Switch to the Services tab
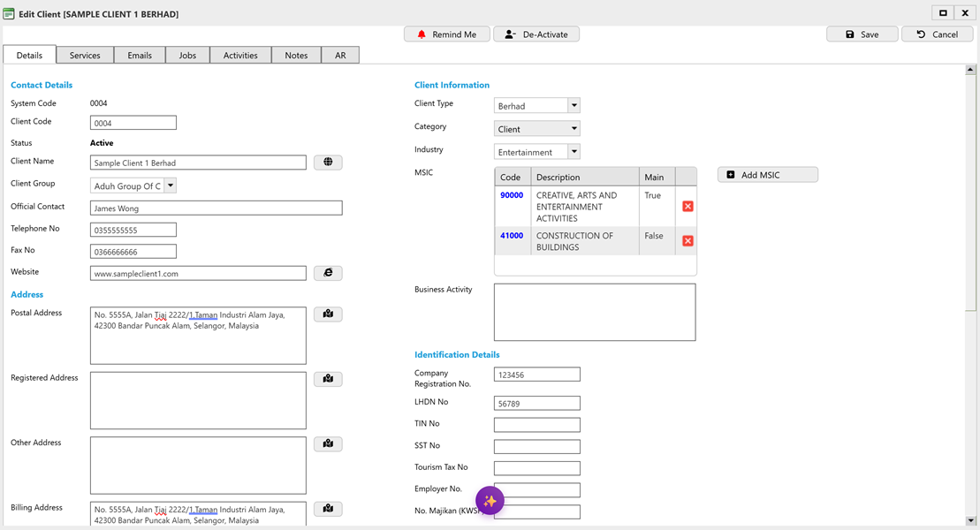This screenshot has width=980, height=530. 85,54
